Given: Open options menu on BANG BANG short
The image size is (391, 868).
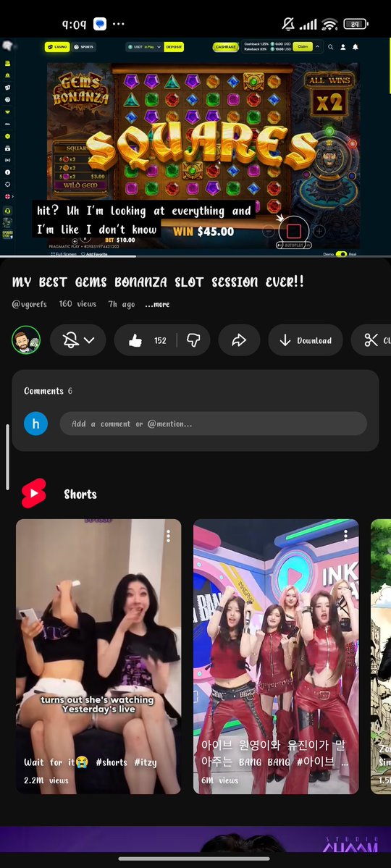Looking at the screenshot, I should coord(345,535).
